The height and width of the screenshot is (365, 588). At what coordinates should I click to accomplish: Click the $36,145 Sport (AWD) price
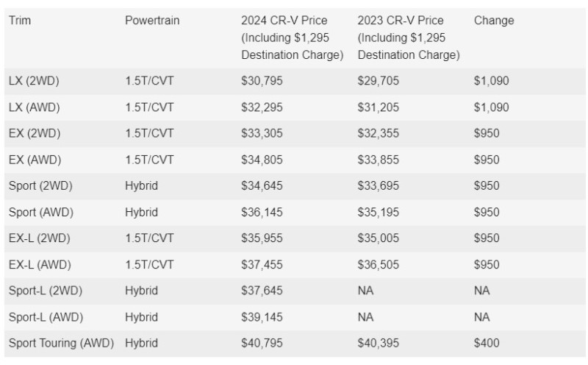coord(262,212)
